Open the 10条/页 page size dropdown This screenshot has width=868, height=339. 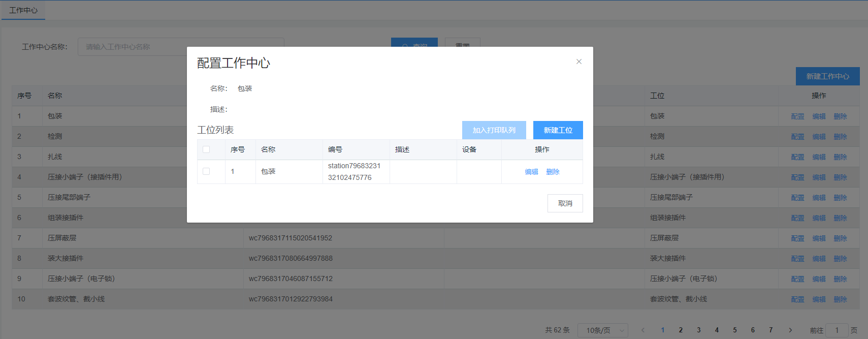(x=603, y=330)
